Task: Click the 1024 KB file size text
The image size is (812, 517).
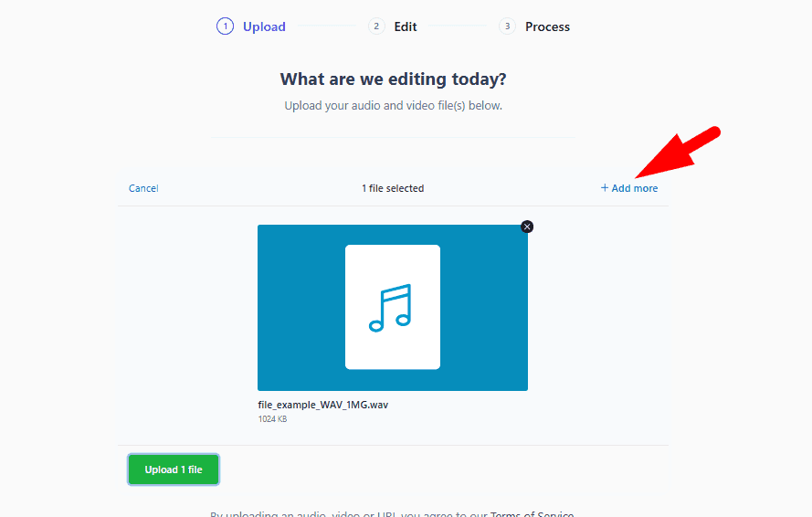Action: [272, 419]
